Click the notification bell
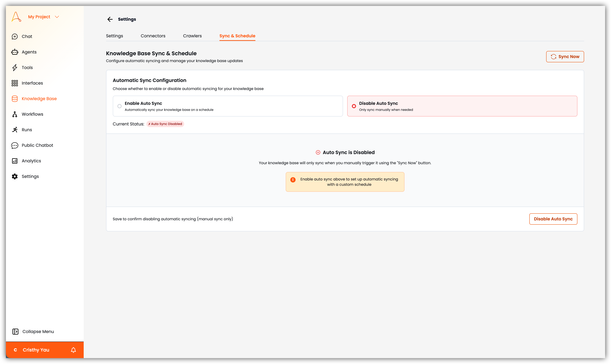 [x=73, y=350]
